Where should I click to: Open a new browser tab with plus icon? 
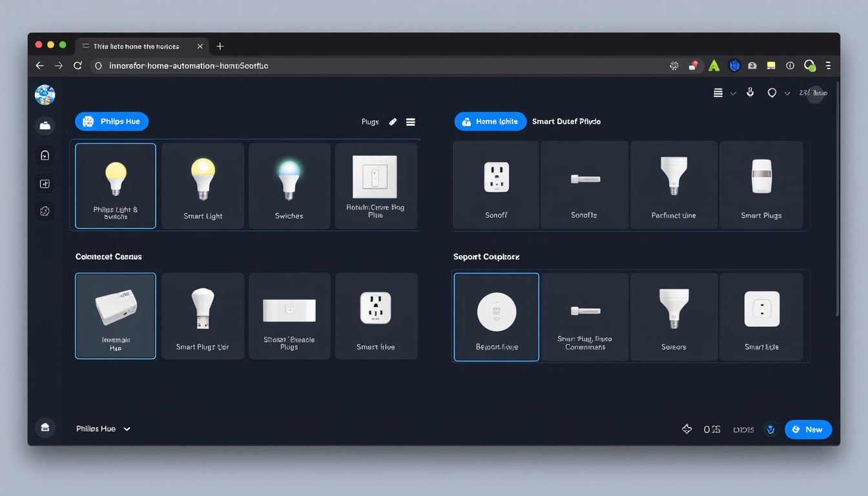pyautogui.click(x=220, y=46)
